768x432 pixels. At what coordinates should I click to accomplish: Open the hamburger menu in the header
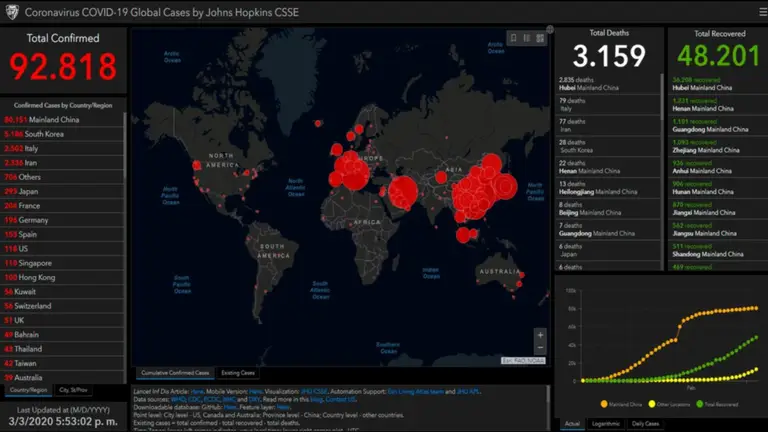point(763,12)
